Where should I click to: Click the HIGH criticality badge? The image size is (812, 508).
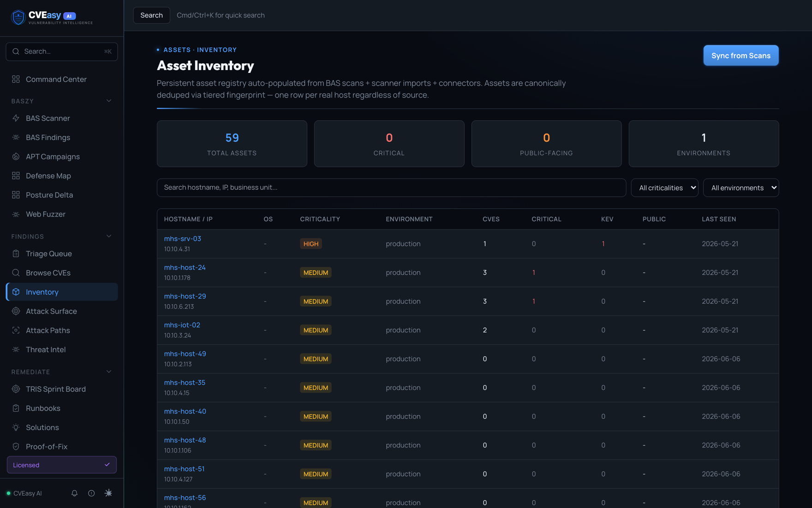coord(311,244)
